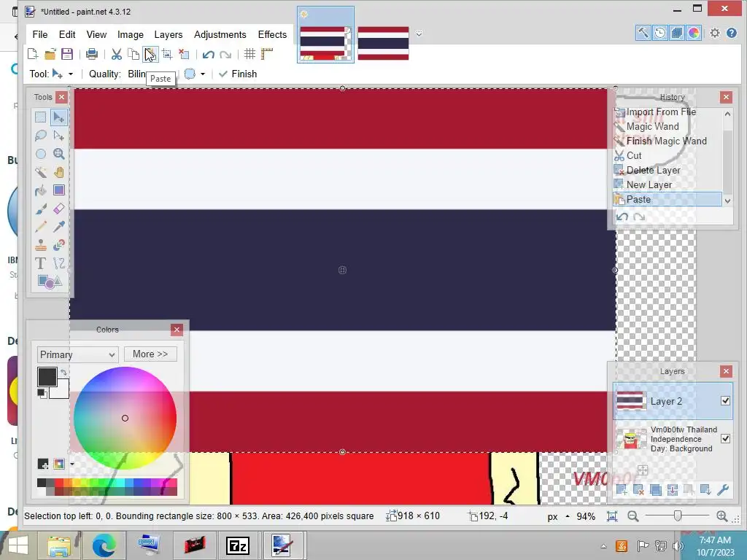Click the color wheel in Colors panel
The width and height of the screenshot is (747, 560).
pyautogui.click(x=125, y=418)
